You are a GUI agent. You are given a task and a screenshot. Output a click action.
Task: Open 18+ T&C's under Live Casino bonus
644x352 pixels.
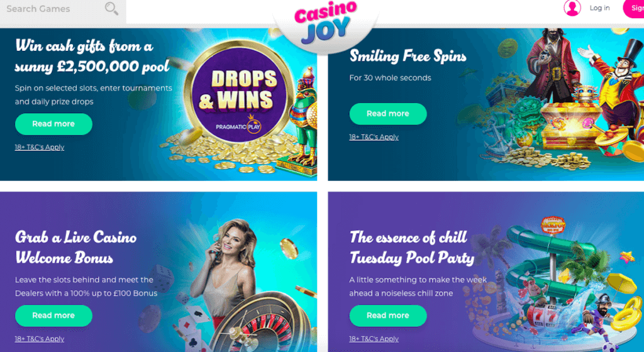40,339
